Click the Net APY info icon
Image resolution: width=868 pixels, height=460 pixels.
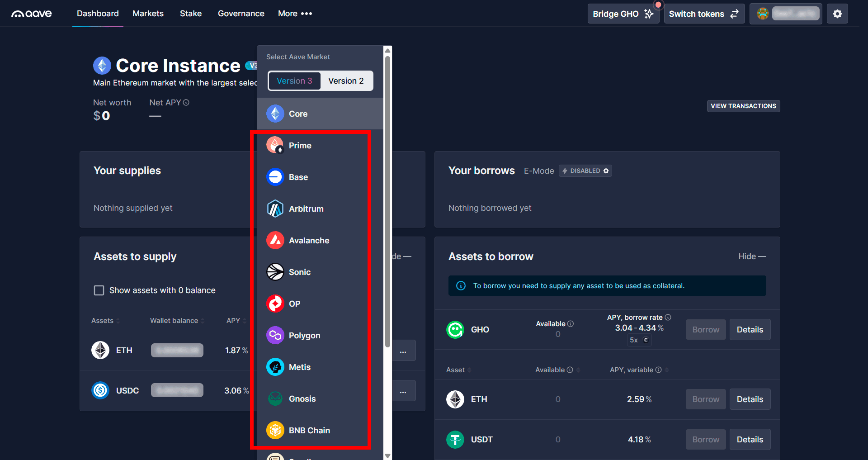[x=186, y=103]
